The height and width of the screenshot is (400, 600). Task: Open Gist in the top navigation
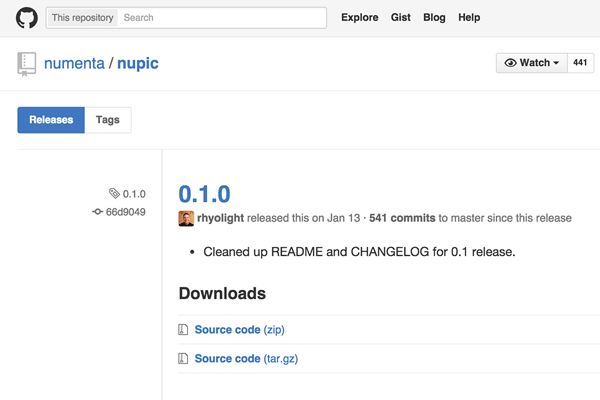click(x=401, y=18)
